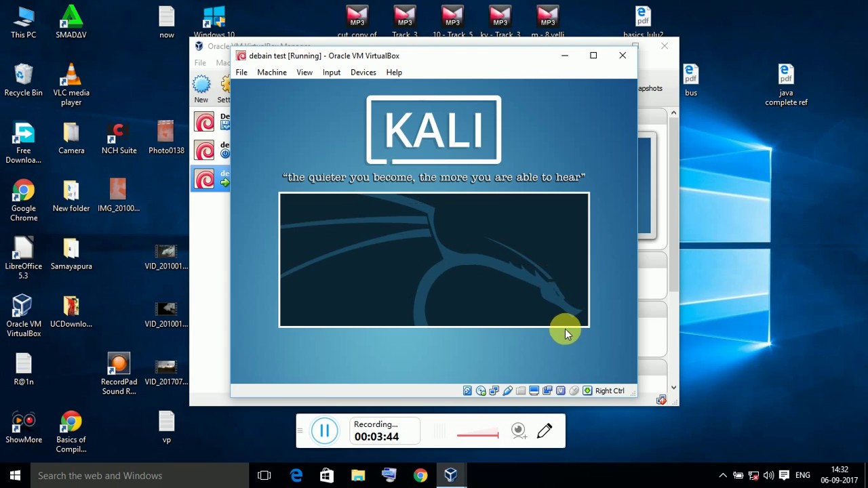868x488 pixels.
Task: Open the Help menu of the VM window
Action: click(394, 73)
